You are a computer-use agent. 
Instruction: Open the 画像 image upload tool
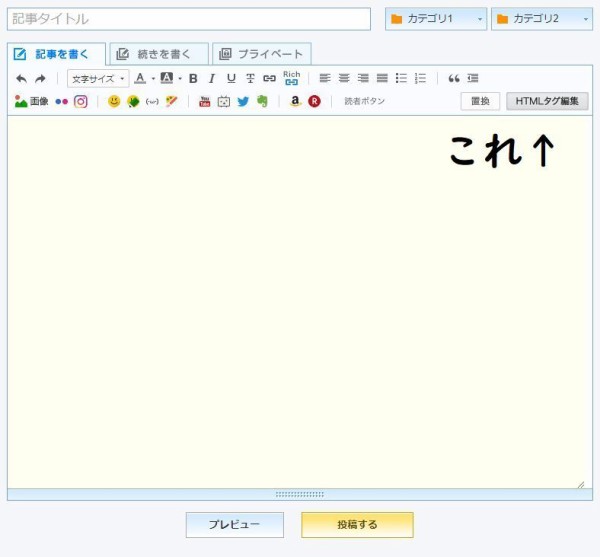(31, 101)
